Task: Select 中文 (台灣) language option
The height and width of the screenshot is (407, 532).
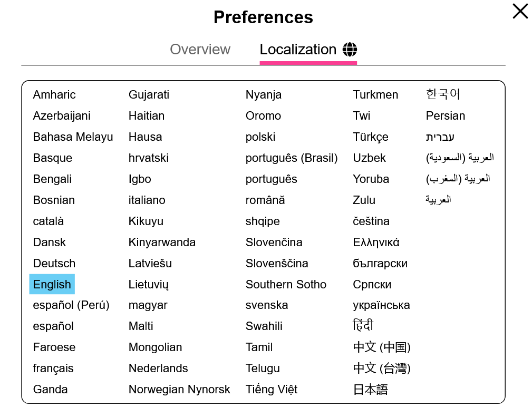Action: [x=382, y=369]
